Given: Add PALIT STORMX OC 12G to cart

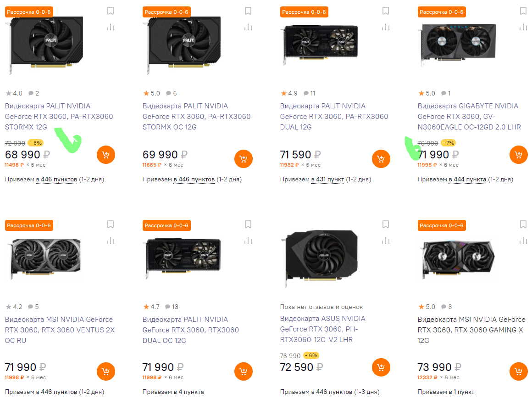Looking at the screenshot, I should 243,159.
